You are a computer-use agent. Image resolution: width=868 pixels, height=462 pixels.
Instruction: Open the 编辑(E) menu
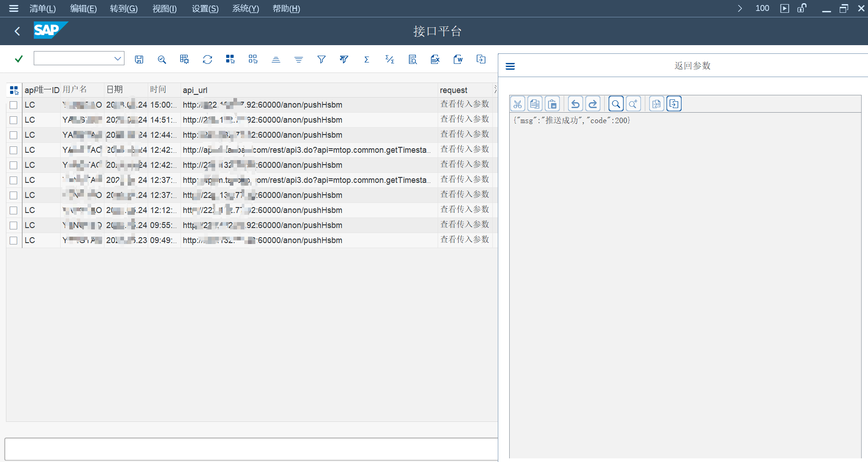[x=83, y=9]
